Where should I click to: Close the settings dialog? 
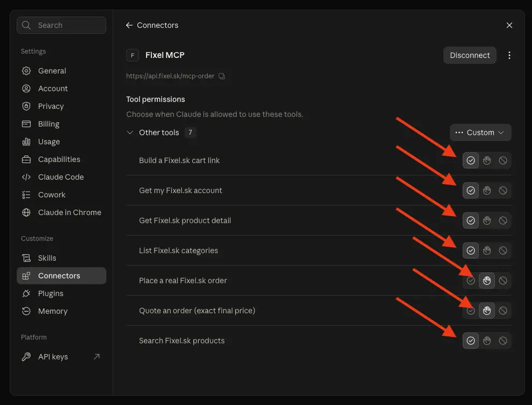(509, 25)
